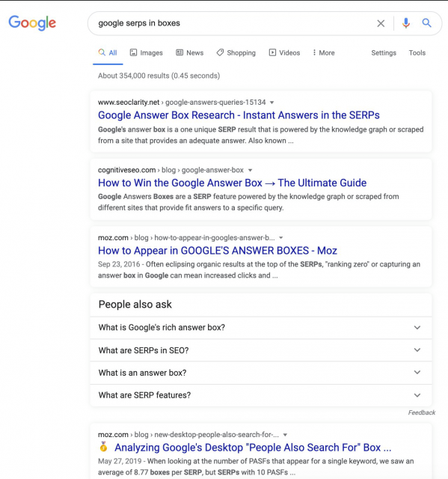Open "Google Answer Box Research" result link
448x479 pixels.
(239, 115)
